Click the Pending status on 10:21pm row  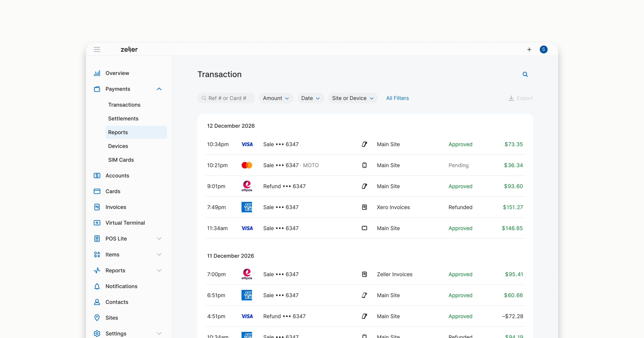click(459, 165)
